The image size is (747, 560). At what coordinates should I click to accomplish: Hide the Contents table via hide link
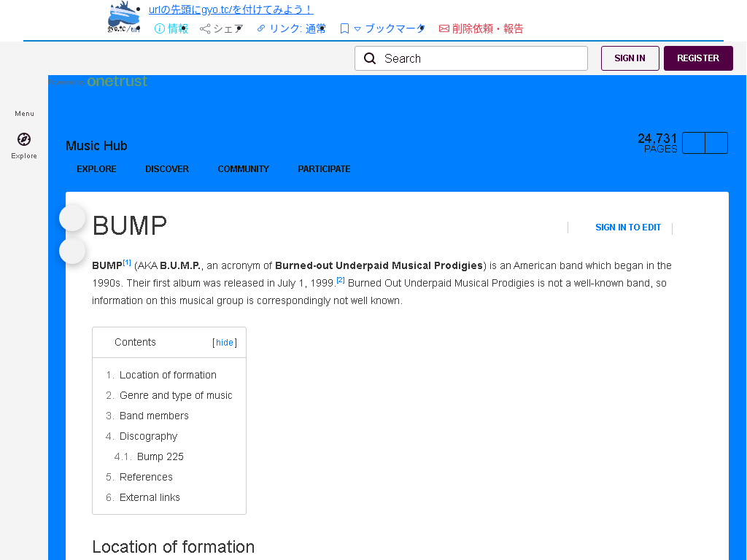pyautogui.click(x=225, y=343)
